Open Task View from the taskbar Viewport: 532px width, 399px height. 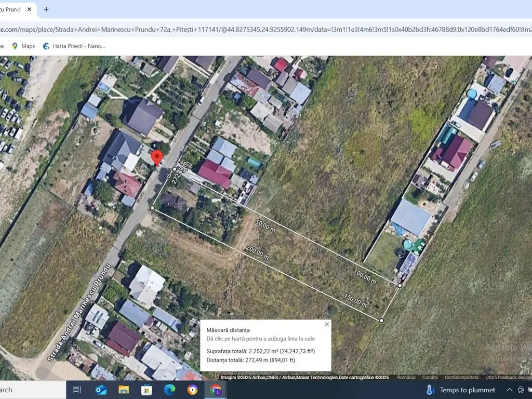pos(77,390)
